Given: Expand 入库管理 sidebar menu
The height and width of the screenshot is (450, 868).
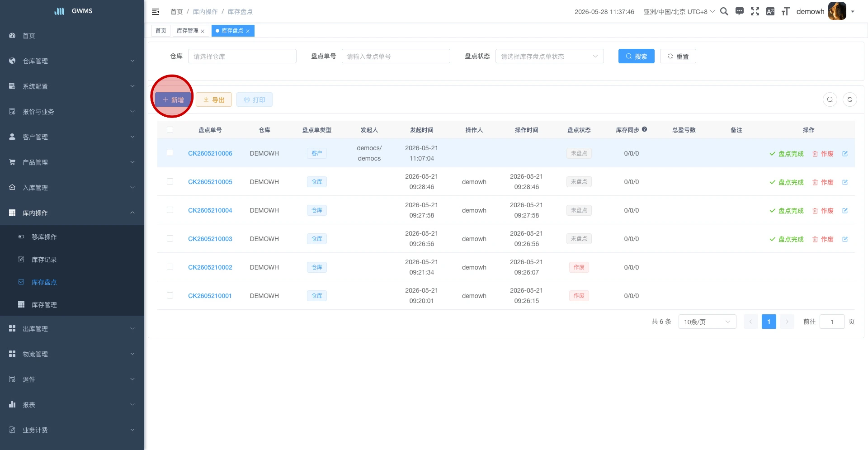Looking at the screenshot, I should 72,188.
